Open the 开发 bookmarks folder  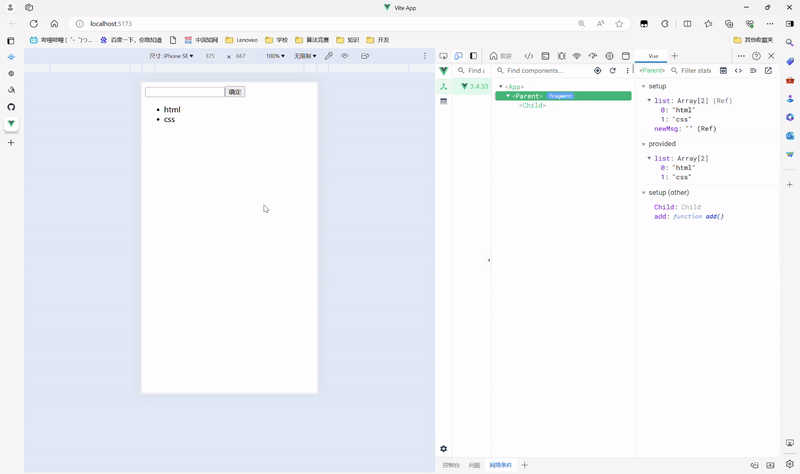378,40
